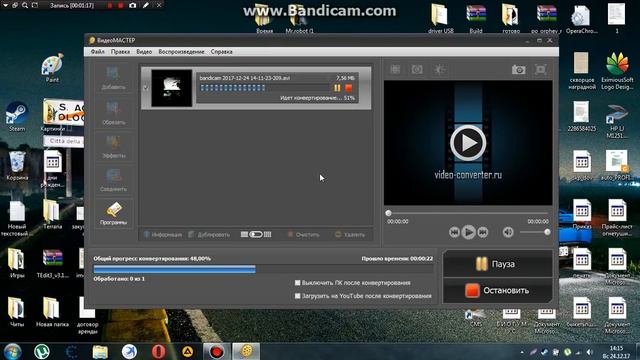Image resolution: width=640 pixels, height=360 pixels.
Task: Click the Остановить button
Action: pos(498,291)
